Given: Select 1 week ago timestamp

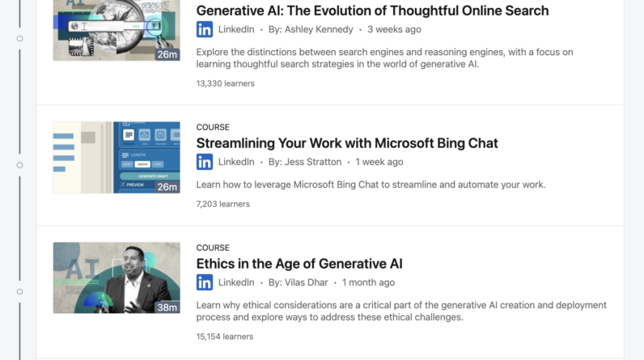Looking at the screenshot, I should (379, 162).
